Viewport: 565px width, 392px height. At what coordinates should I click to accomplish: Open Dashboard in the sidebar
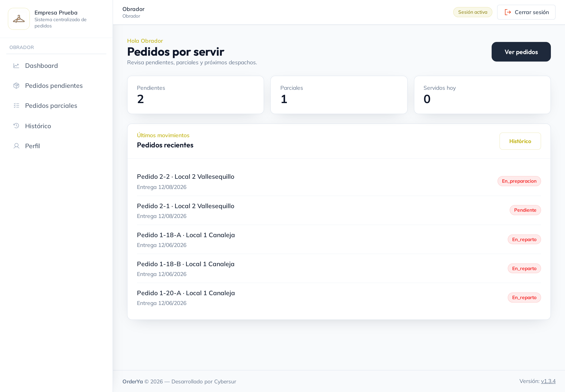[56, 66]
